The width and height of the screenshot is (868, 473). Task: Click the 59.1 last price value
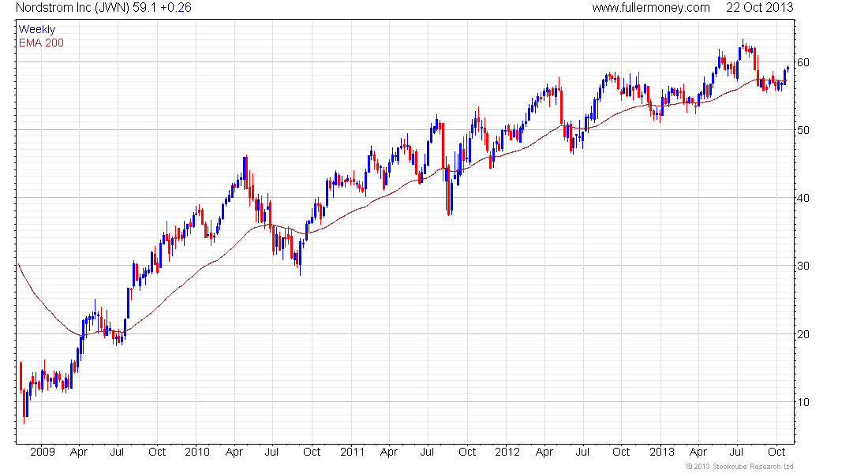144,8
